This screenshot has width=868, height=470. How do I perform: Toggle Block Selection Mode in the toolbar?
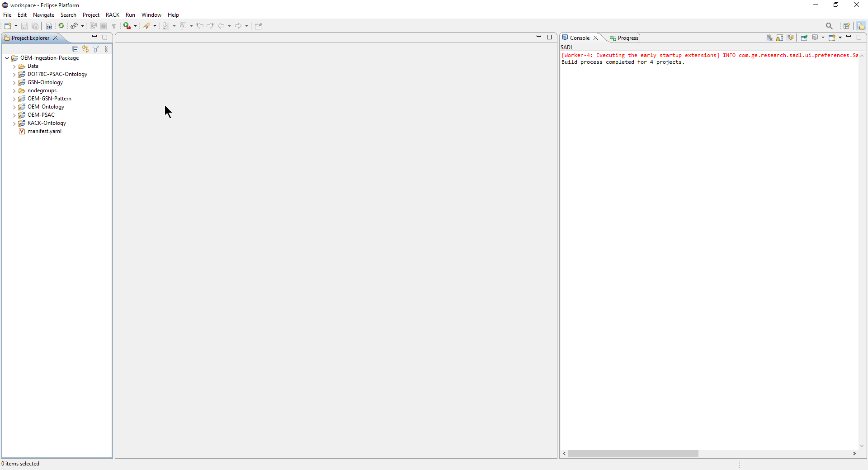pyautogui.click(x=104, y=26)
